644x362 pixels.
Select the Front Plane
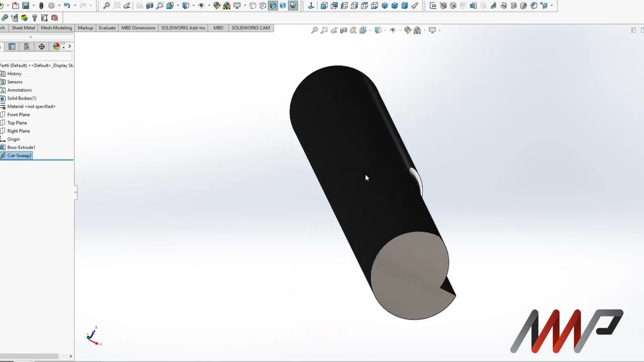pos(18,115)
